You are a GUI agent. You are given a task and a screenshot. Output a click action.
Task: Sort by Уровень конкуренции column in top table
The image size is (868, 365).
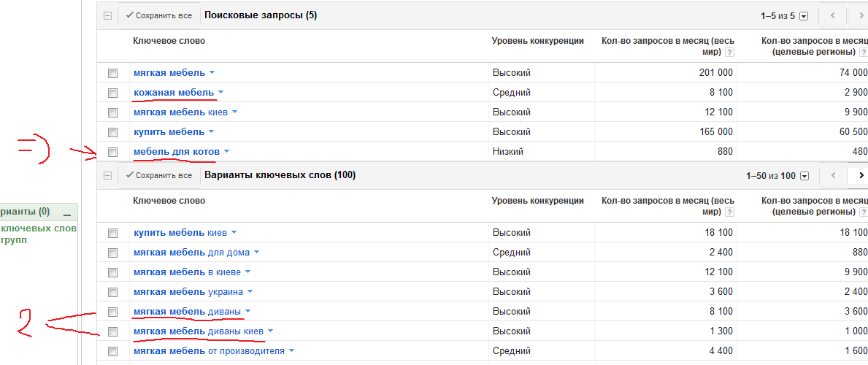[x=537, y=41]
